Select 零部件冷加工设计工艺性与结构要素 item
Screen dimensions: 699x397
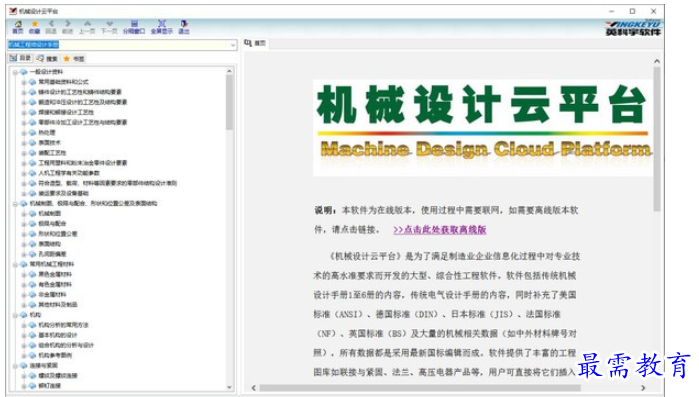[x=82, y=123]
